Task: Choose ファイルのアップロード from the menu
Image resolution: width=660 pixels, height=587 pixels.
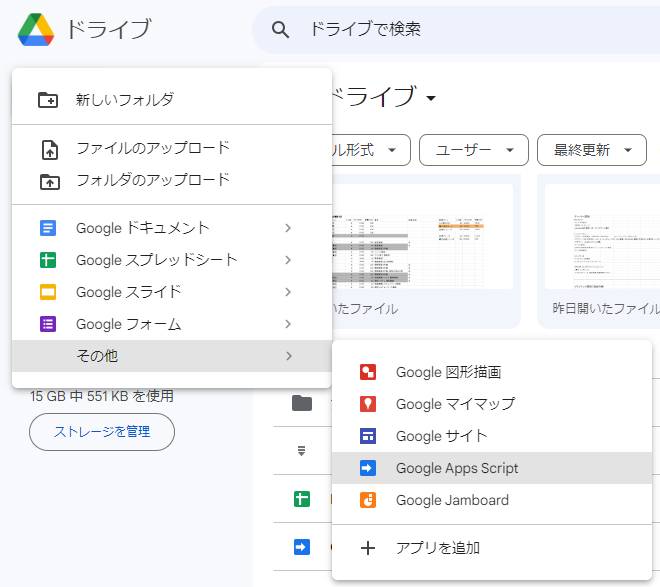Action: point(172,149)
